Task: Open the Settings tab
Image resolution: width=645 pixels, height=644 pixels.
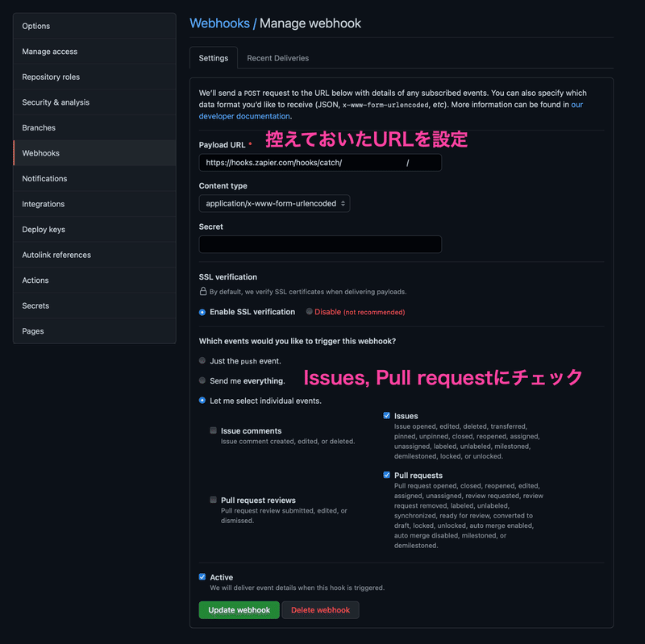Action: [x=214, y=58]
